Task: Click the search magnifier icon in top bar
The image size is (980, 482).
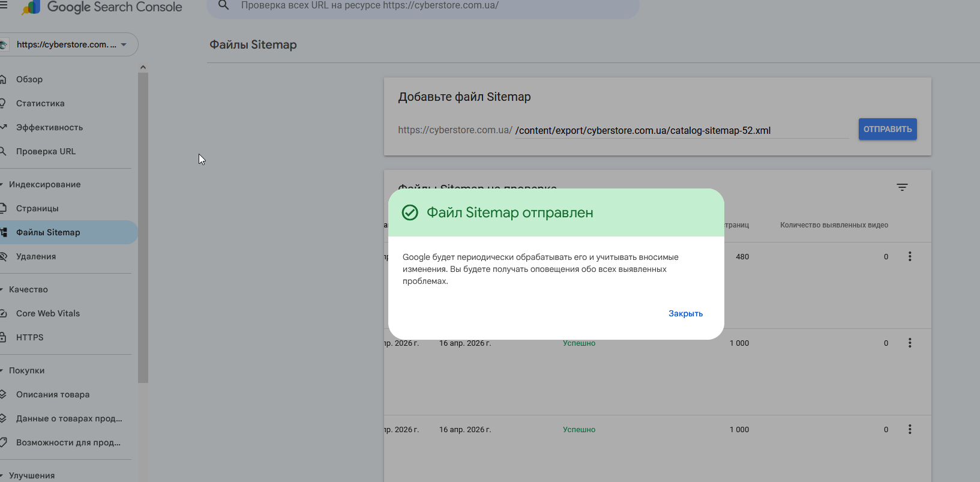Action: [x=223, y=5]
